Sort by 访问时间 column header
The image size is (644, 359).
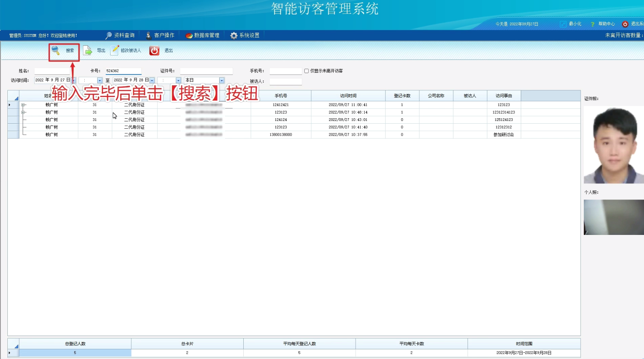(348, 96)
